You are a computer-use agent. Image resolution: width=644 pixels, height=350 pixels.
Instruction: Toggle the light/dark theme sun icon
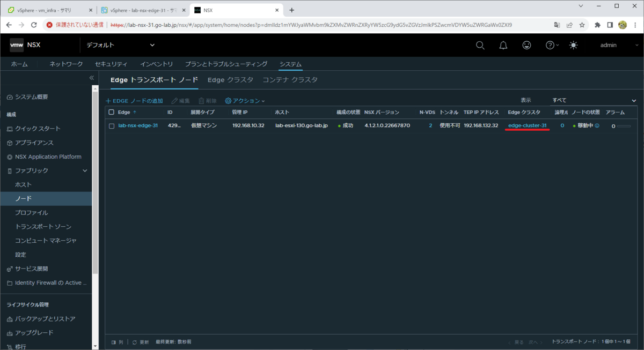click(574, 45)
